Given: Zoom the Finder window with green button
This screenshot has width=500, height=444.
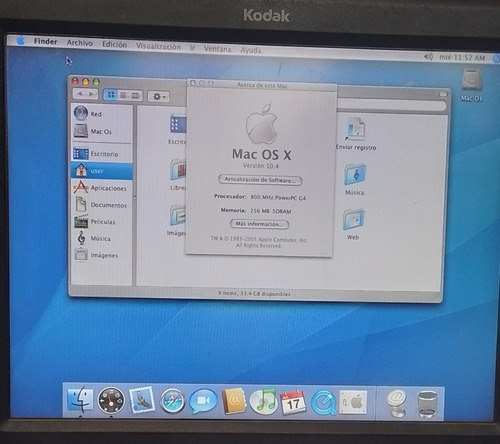Looking at the screenshot, I should [96, 82].
